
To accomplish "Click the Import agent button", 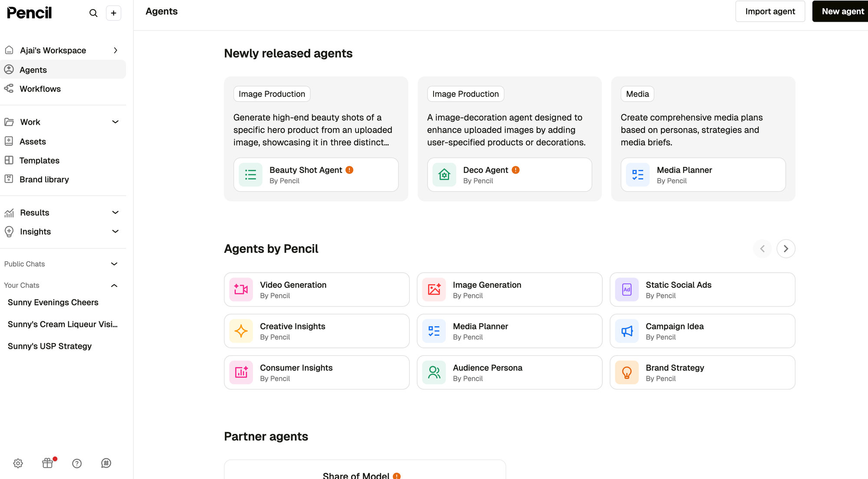I will pos(770,11).
